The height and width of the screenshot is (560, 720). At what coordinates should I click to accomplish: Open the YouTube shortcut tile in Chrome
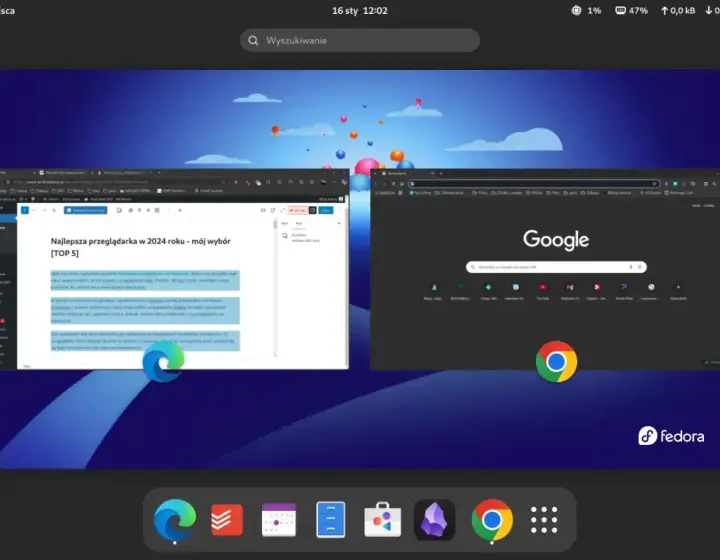pyautogui.click(x=543, y=291)
